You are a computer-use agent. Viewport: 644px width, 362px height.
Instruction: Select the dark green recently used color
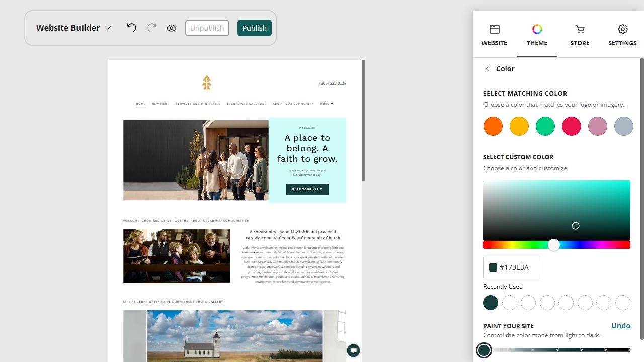pyautogui.click(x=491, y=303)
